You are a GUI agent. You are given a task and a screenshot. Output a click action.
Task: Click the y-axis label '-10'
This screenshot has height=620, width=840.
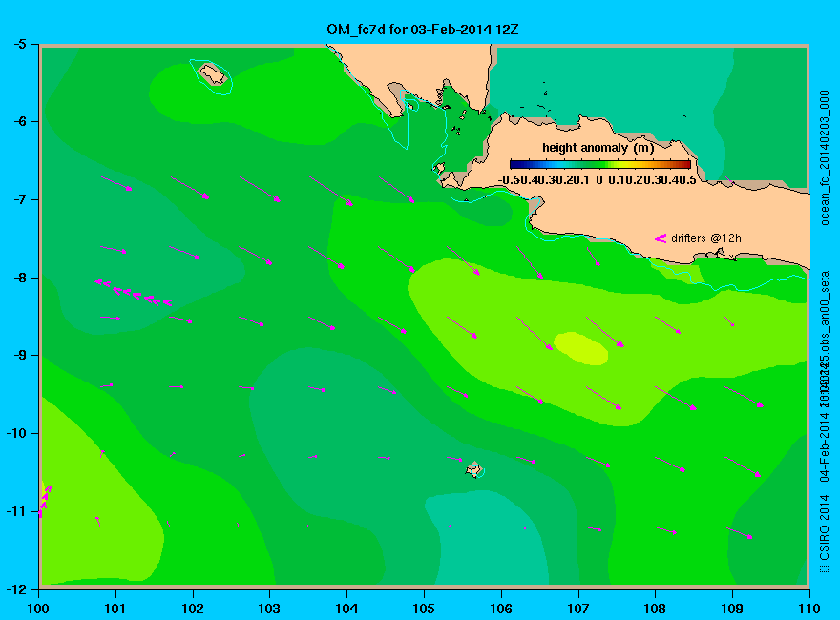tap(16, 433)
